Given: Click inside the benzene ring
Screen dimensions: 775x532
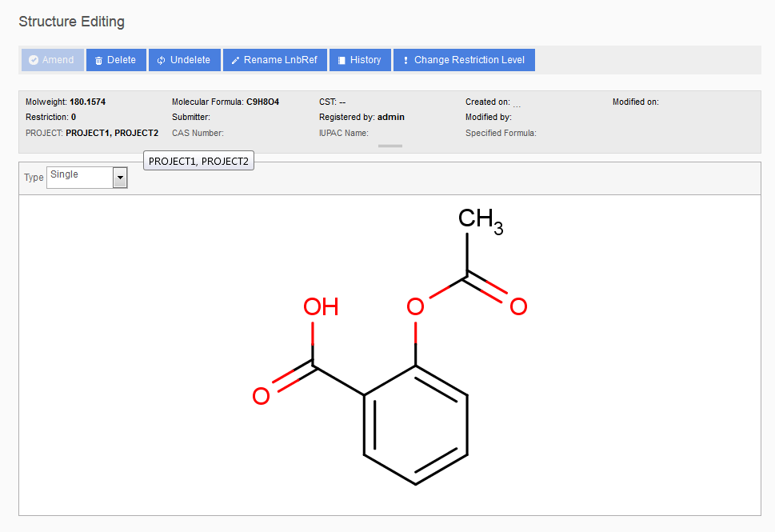Looking at the screenshot, I should tap(415, 425).
